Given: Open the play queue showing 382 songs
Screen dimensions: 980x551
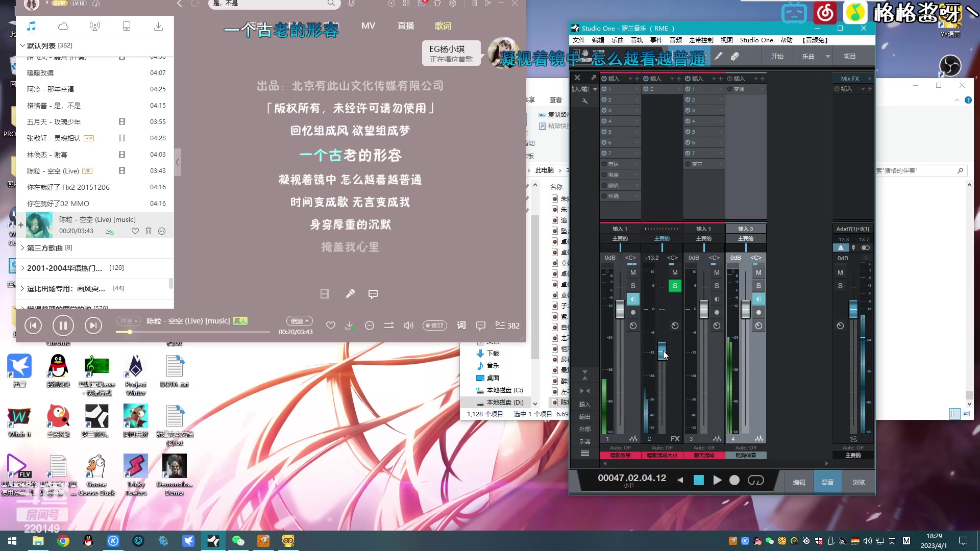Looking at the screenshot, I should pos(507,325).
